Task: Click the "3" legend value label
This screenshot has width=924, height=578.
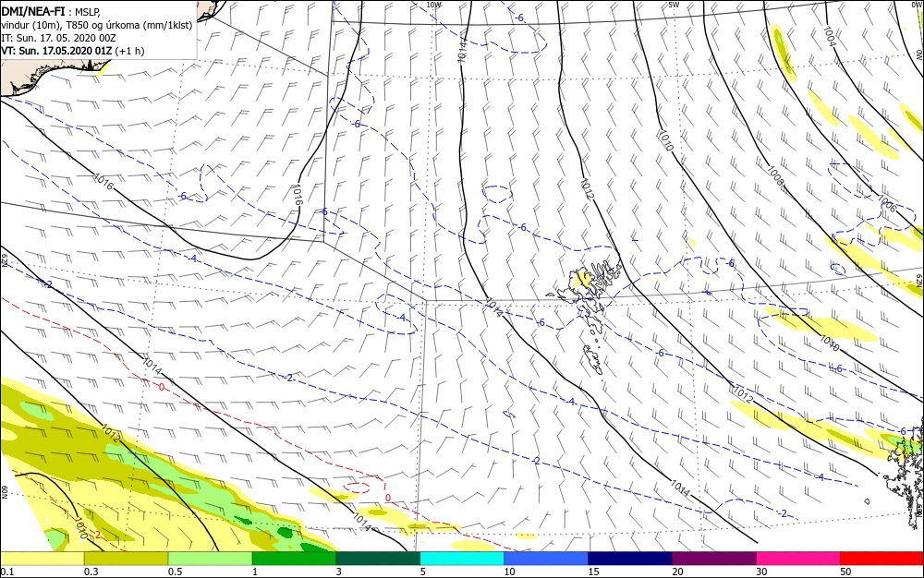Action: click(x=338, y=572)
